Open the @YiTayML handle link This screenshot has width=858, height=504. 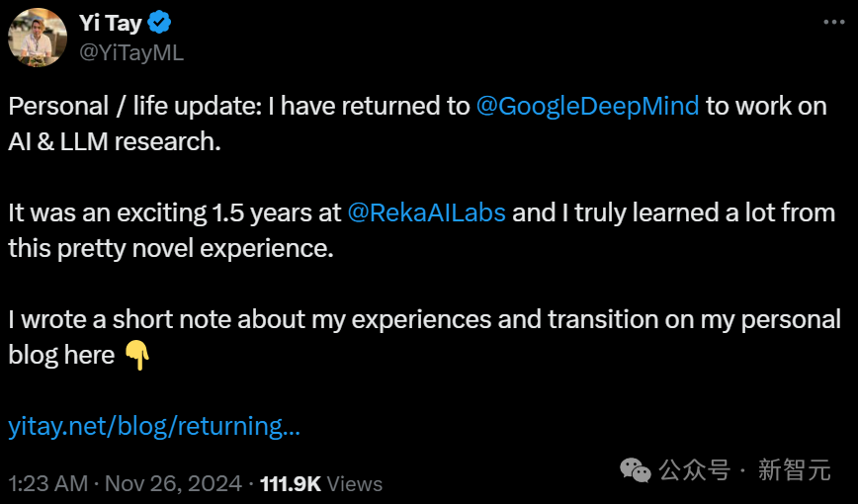click(x=130, y=52)
